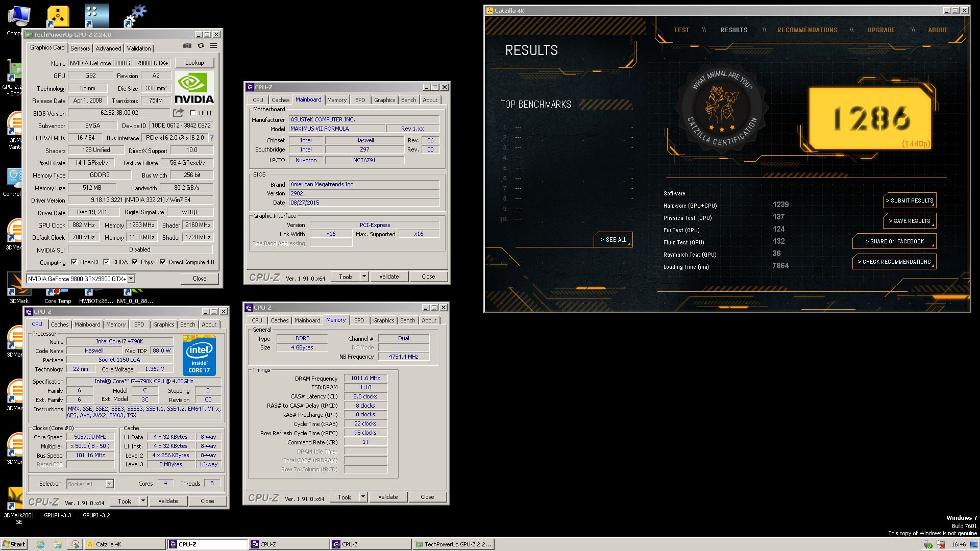Click the scissors quick launch icon
The width and height of the screenshot is (980, 551).
(75, 544)
